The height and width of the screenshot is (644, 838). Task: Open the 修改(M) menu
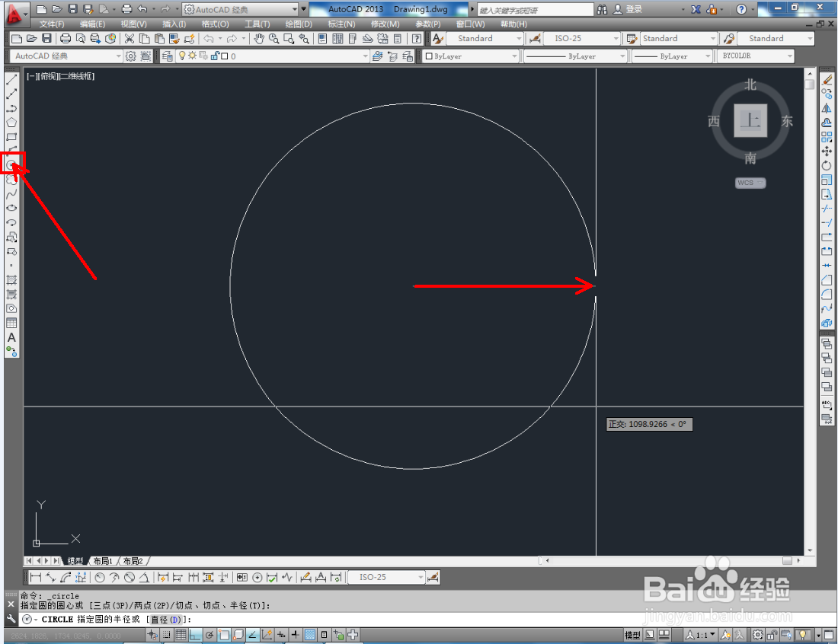click(385, 24)
